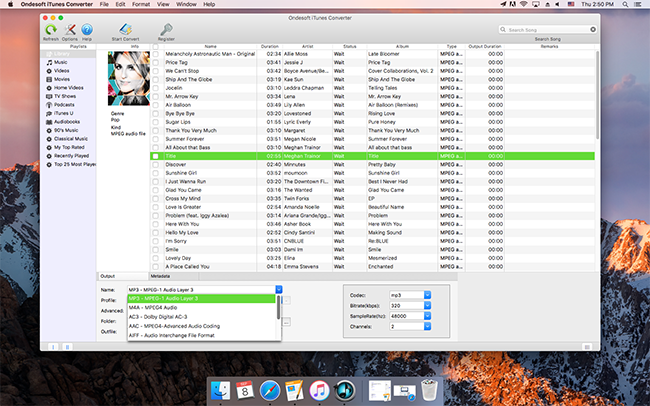Click the song table vertical scrollbar
Viewport: 650px width, 406px height.
coord(597,95)
